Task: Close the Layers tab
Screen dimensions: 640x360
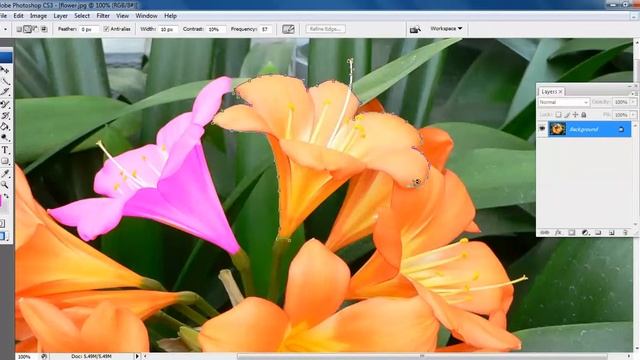Action: pos(560,92)
